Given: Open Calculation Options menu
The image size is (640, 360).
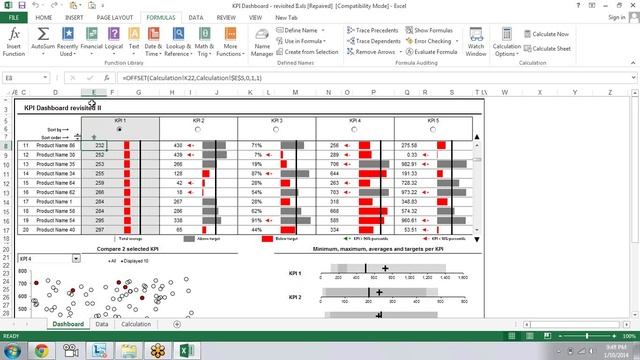Looking at the screenshot, I should click(x=507, y=42).
